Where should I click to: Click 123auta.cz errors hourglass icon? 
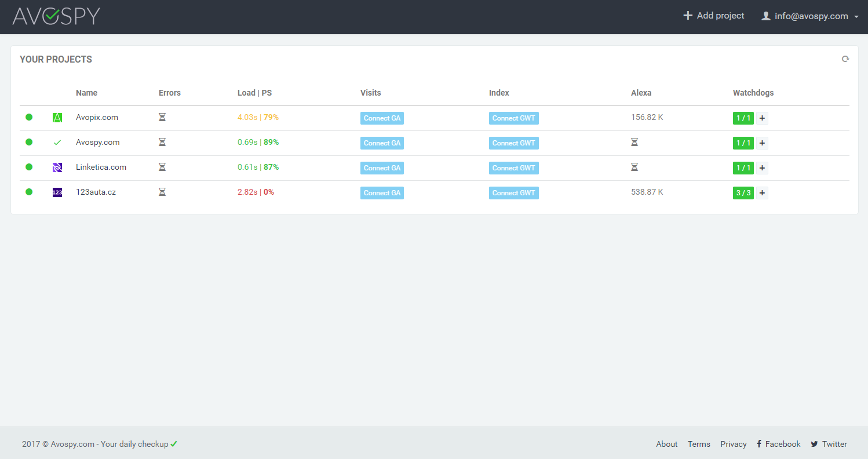[x=162, y=192]
